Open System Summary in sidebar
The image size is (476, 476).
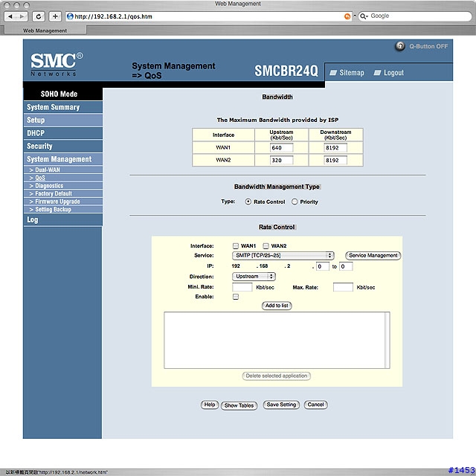click(62, 107)
